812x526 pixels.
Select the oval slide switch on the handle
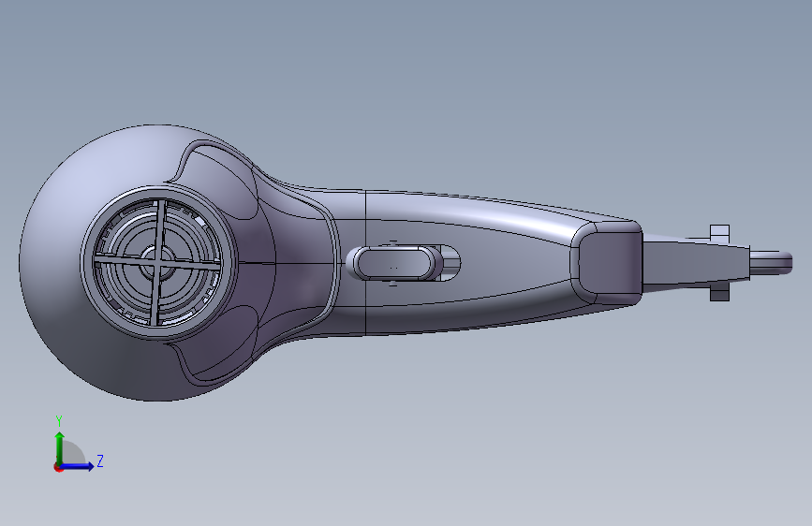point(395,262)
